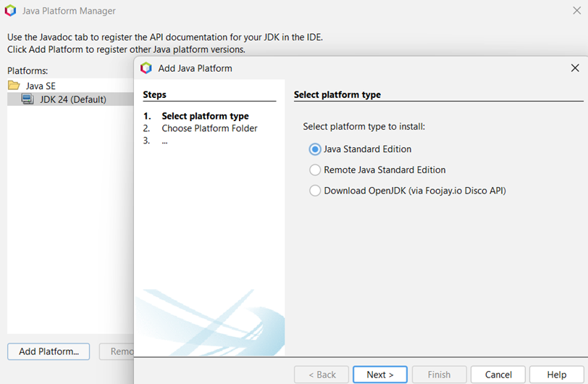Click NetBeans logo in Add Java Platform title

[146, 68]
